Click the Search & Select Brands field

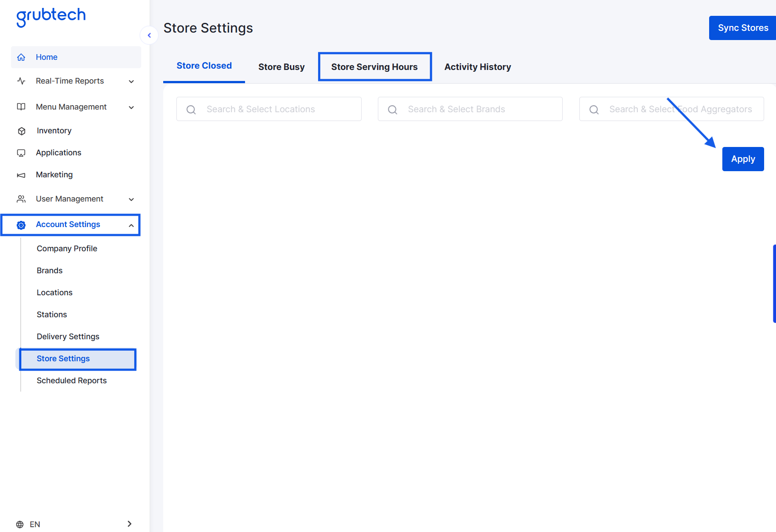470,109
